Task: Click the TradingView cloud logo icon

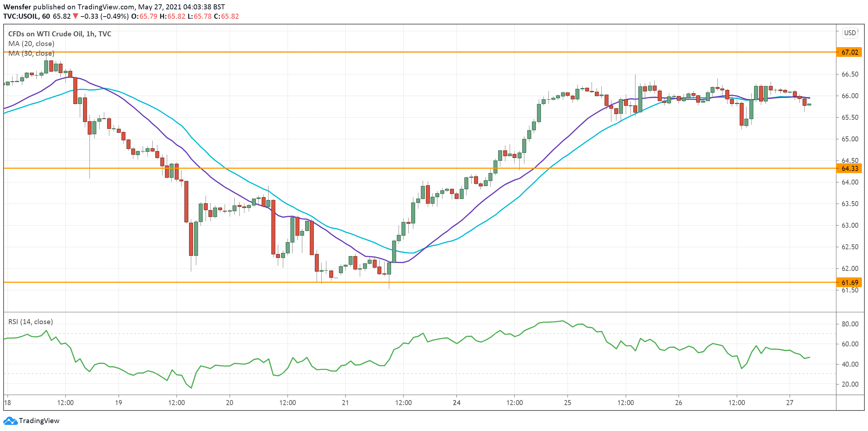Action: click(x=10, y=421)
